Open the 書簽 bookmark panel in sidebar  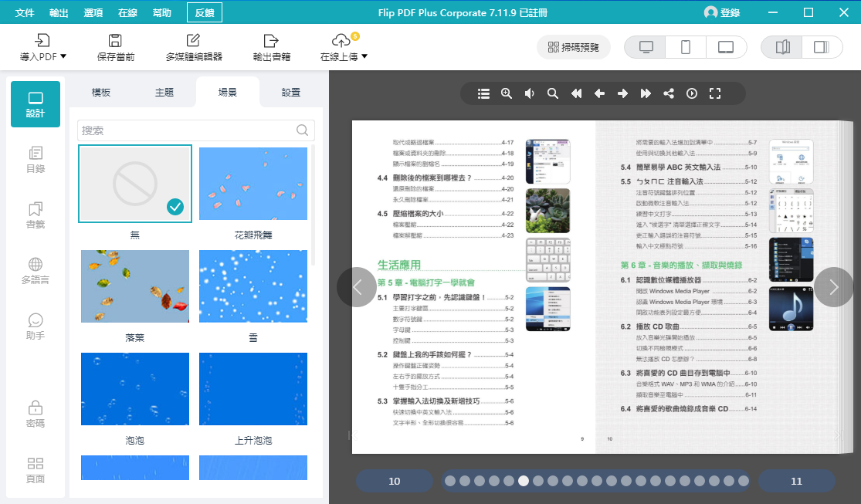tap(36, 215)
